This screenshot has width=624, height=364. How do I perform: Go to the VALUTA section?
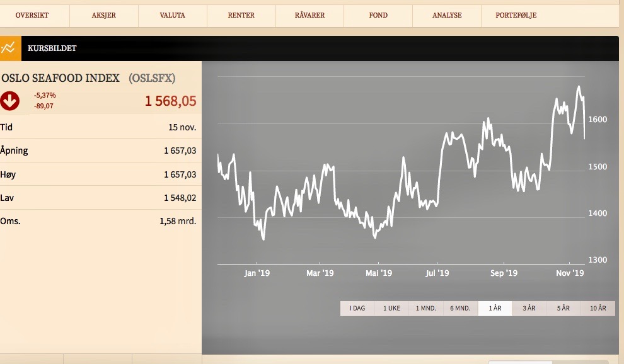172,16
